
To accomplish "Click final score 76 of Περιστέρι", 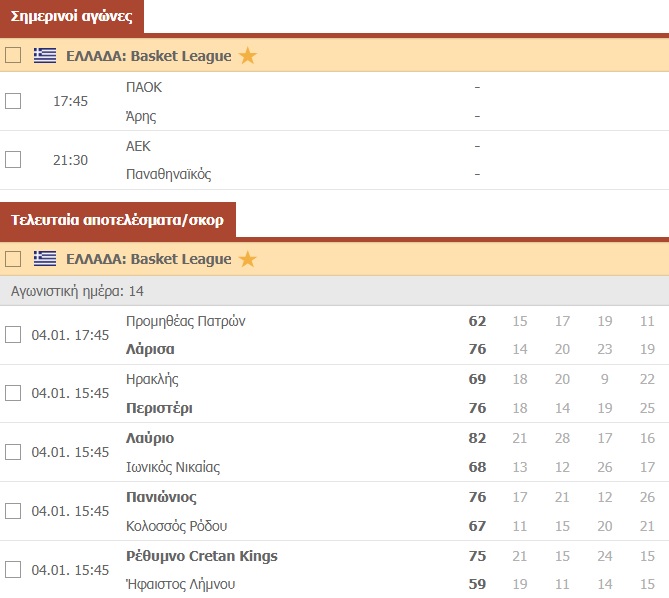I will (x=477, y=408).
